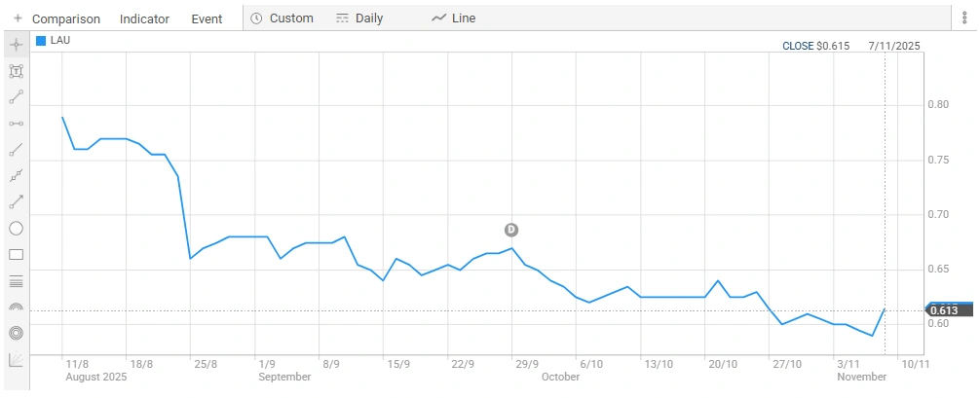Open the three-dot more options menu
The height and width of the screenshot is (398, 980).
(x=964, y=18)
